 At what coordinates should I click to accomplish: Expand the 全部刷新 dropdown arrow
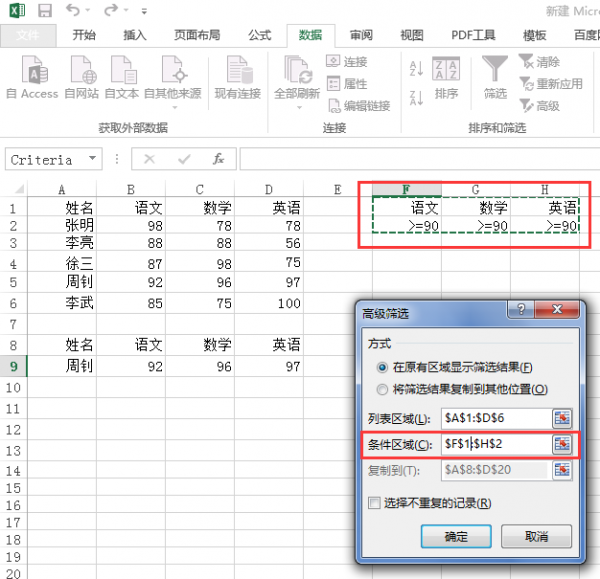[x=299, y=108]
